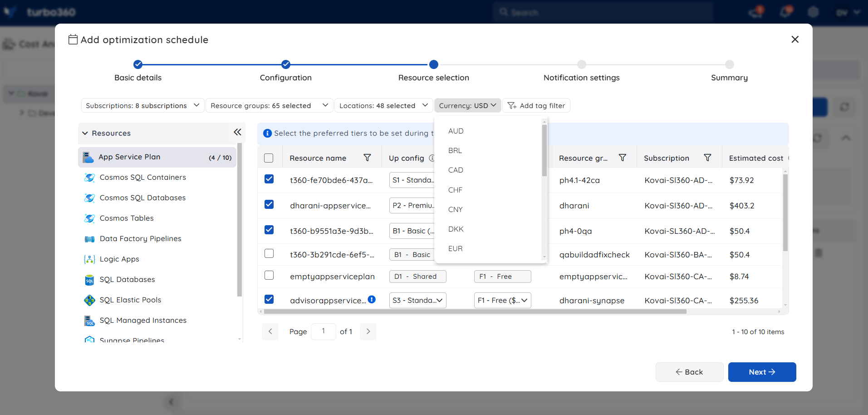Toggle the select-all header checkbox
This screenshot has width=868, height=415.
coord(269,158)
